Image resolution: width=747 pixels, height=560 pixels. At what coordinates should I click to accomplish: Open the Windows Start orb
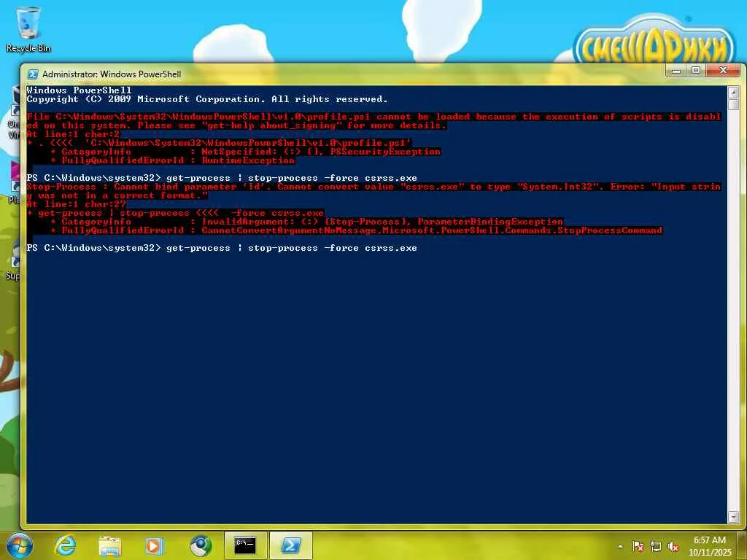[x=19, y=545]
